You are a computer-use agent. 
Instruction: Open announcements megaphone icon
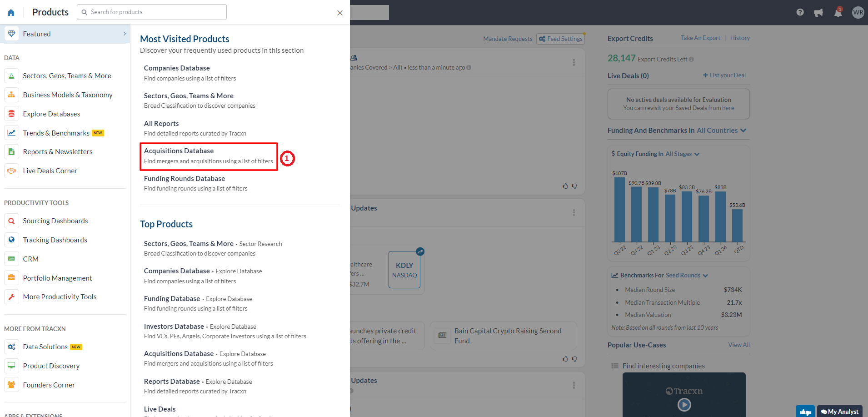[x=818, y=12]
